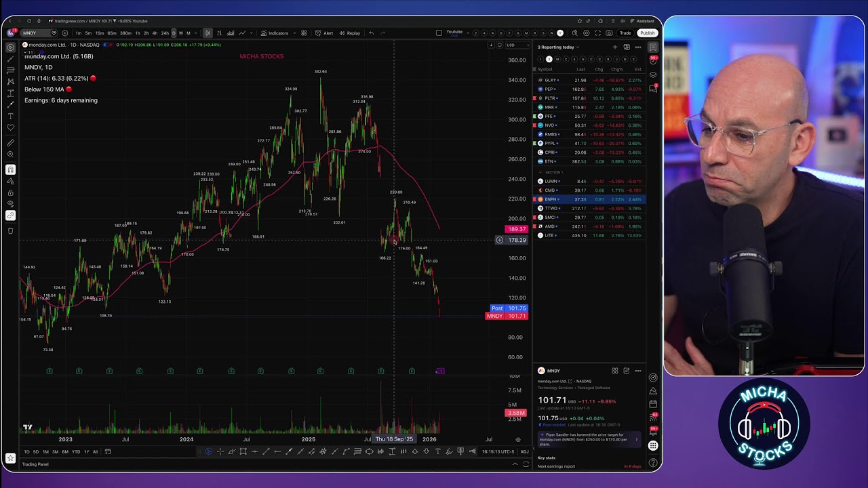Open the Assistant in the browser toolbar
Screen dimensions: 868x488
[x=642, y=21]
